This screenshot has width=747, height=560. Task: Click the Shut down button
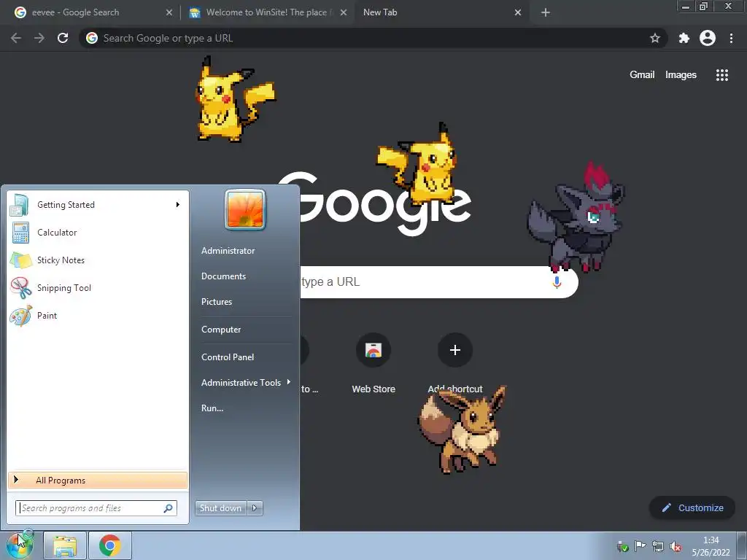tap(221, 508)
